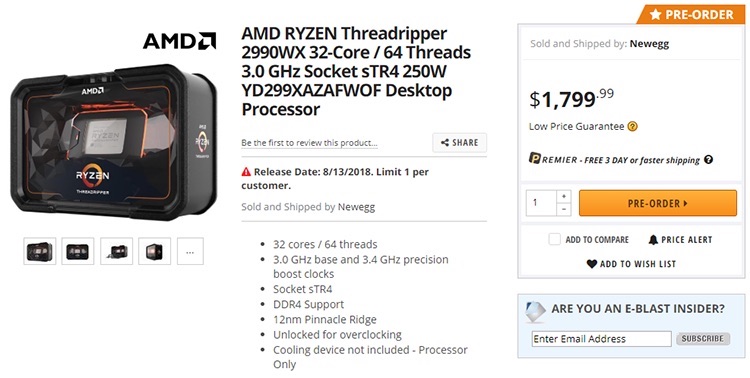Expand more thumbnails with the ellipsis button
This screenshot has height=378, width=750.
click(190, 251)
